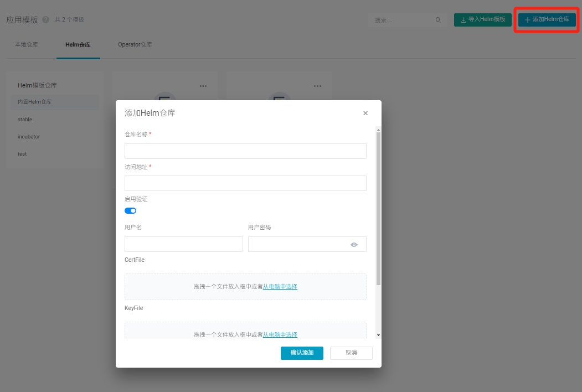Focus the 仓库名称 input field
This screenshot has width=582, height=392.
(245, 151)
